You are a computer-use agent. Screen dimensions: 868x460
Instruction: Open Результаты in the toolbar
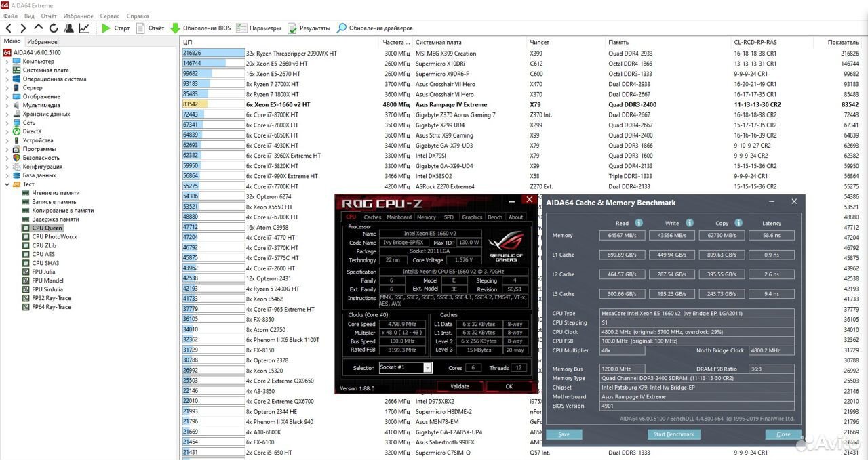[x=309, y=28]
